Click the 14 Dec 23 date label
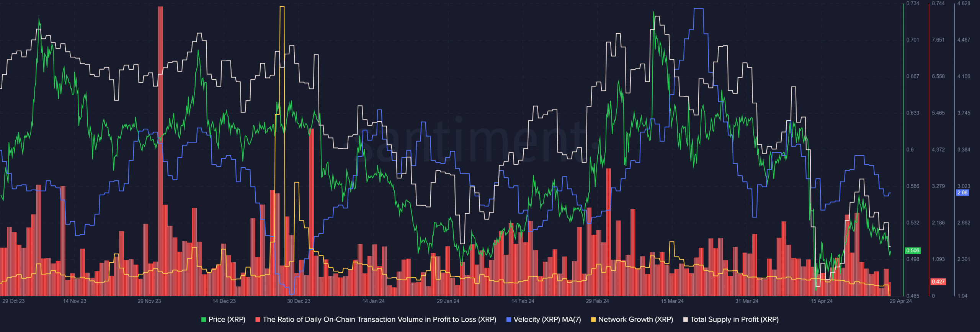The width and height of the screenshot is (980, 332). pos(224,301)
